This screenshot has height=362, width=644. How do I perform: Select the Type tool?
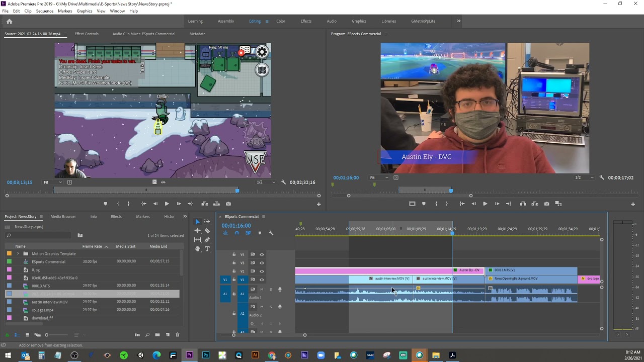(x=207, y=249)
